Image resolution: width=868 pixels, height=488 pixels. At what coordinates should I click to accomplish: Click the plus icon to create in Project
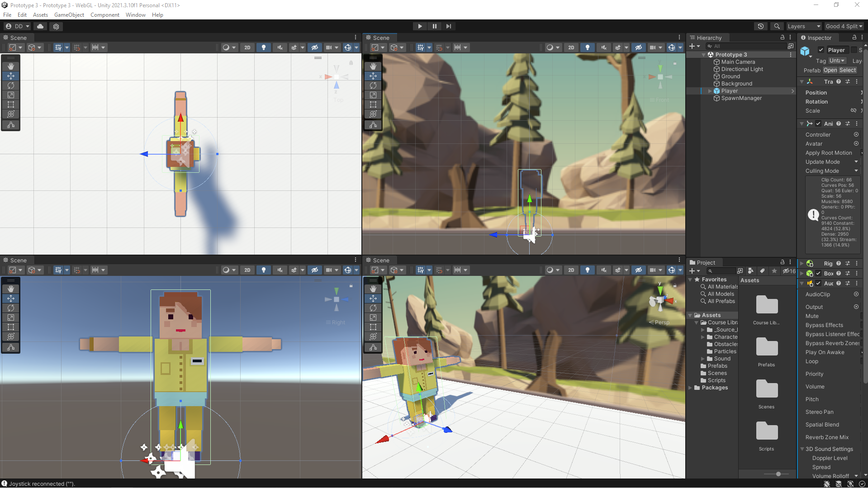tap(692, 271)
